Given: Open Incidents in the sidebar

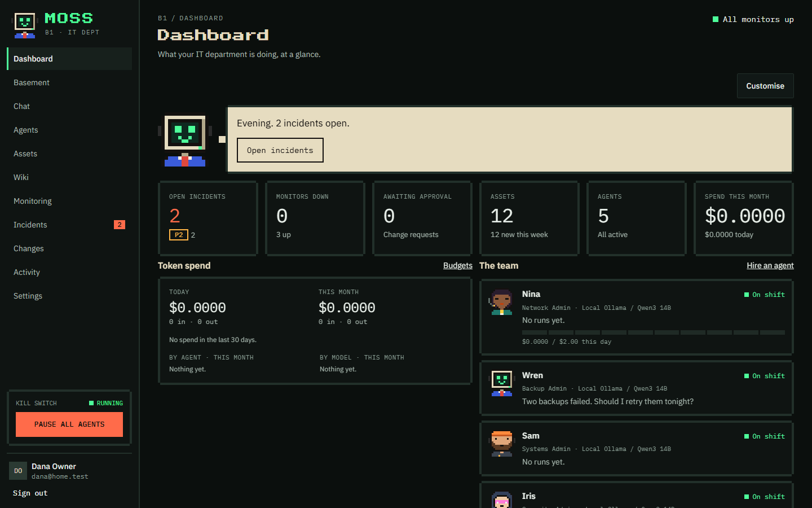Looking at the screenshot, I should coord(69,225).
